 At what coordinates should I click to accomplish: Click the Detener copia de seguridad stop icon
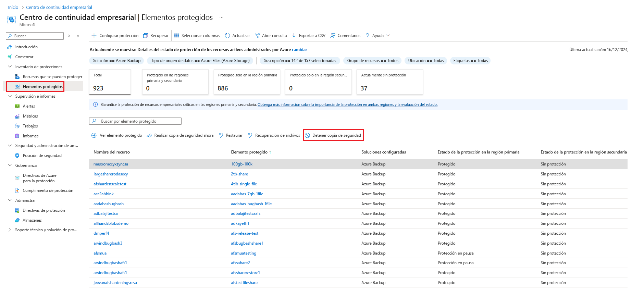(307, 135)
